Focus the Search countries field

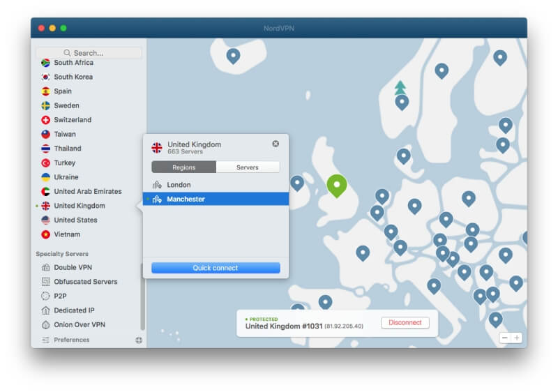[x=89, y=53]
